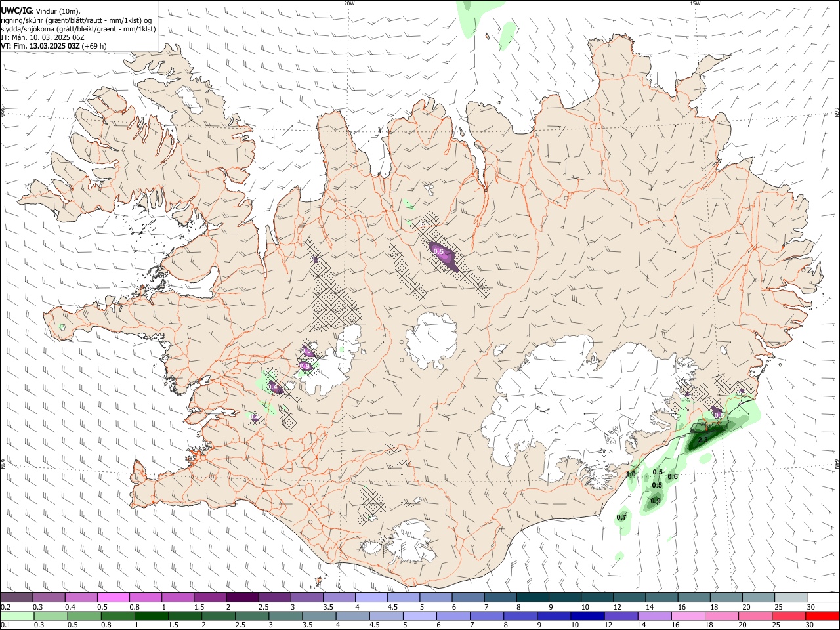
Task: Click the 'Vindur (10m)' legend text
Action: click(x=57, y=11)
